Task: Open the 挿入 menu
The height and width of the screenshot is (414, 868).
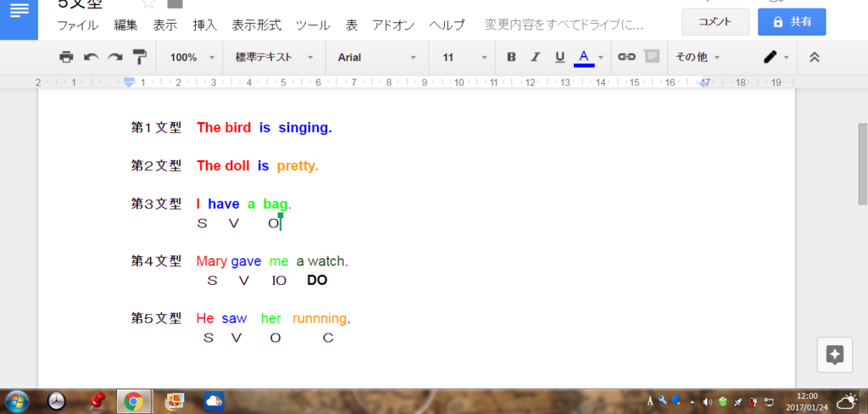Action: pos(205,25)
